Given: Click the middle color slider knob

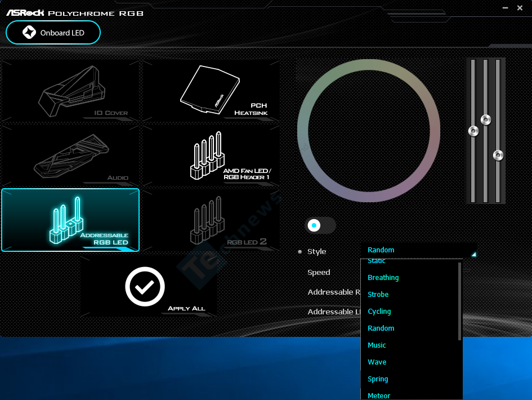Looking at the screenshot, I should coord(486,120).
